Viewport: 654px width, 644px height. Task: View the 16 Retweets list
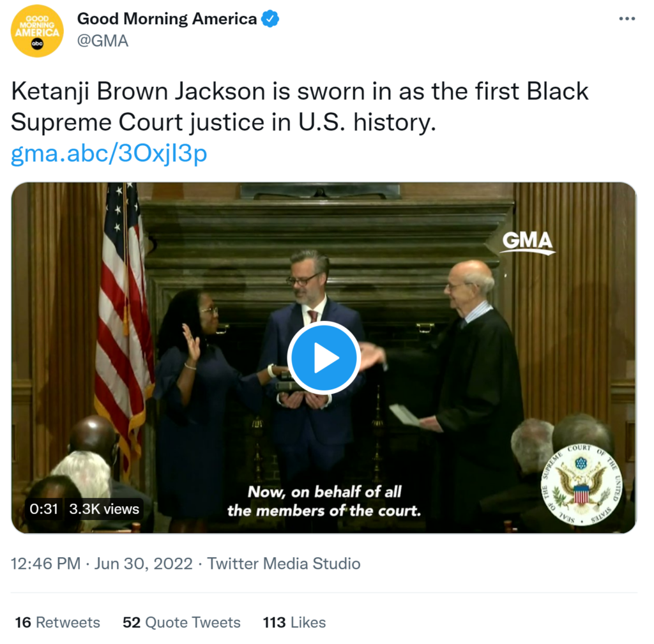click(57, 622)
